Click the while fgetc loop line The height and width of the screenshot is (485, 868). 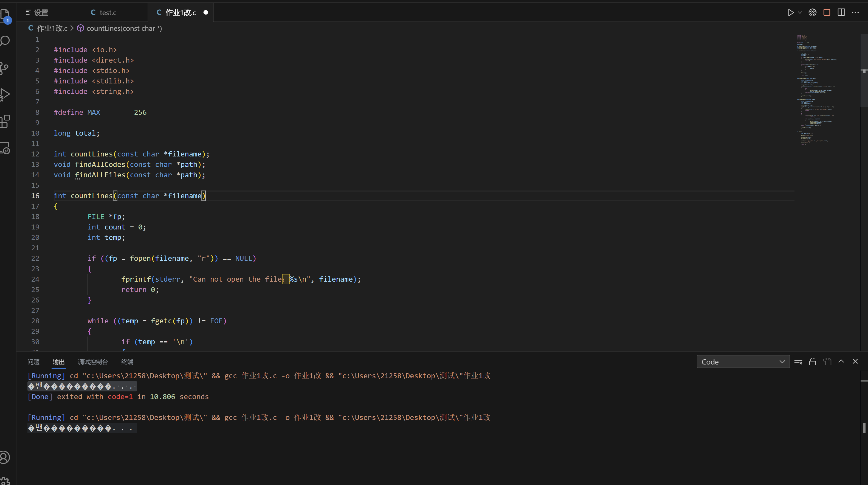click(x=157, y=321)
